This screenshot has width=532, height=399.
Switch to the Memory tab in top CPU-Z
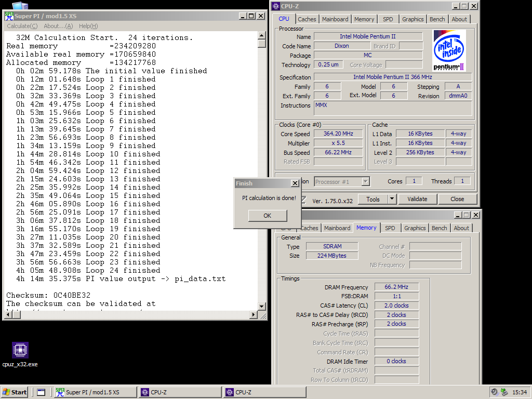364,19
